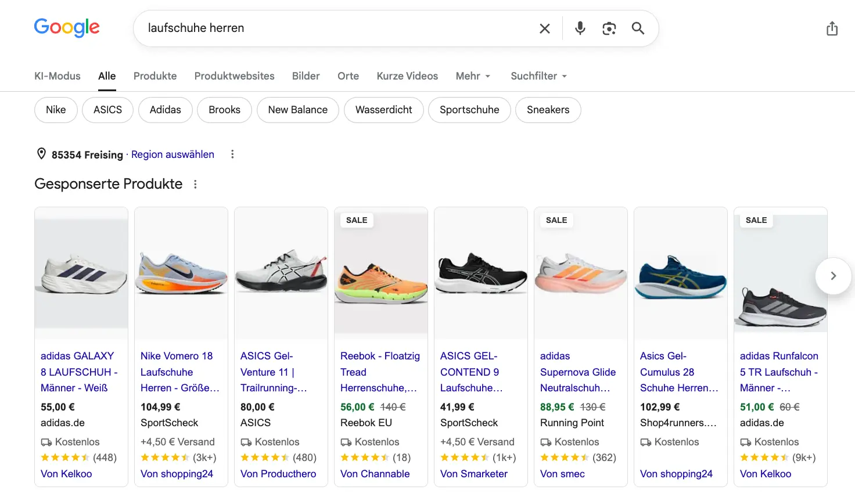Open the ASICS GEL-CONTEND 9 Laufschuhe link
This screenshot has width=855, height=504.
click(472, 372)
